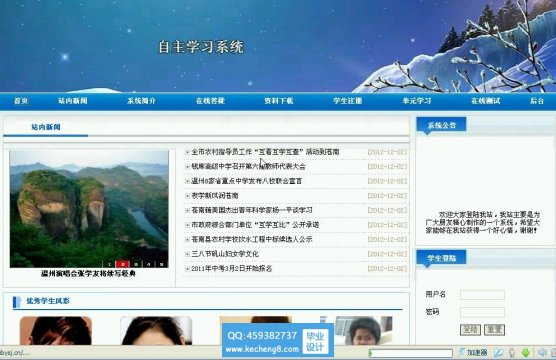Click the mountain scenery slideshow image
Viewport: 556px width, 360px height.
tap(89, 209)
